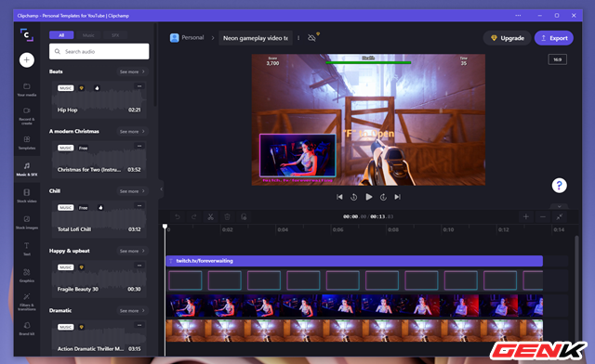This screenshot has height=364, width=595.
Task: Select the gameplay corridor video clip
Action: (354, 331)
